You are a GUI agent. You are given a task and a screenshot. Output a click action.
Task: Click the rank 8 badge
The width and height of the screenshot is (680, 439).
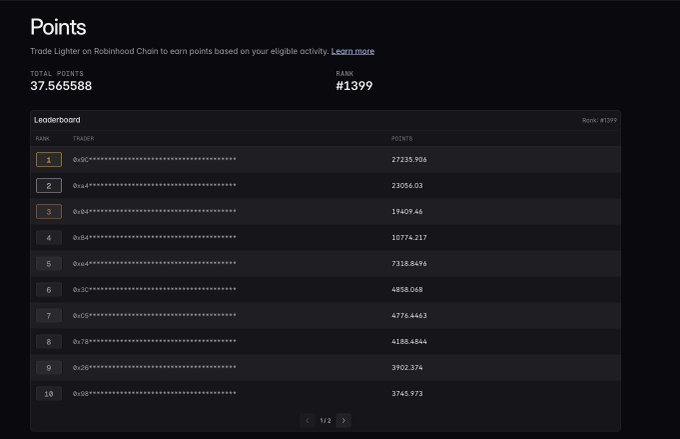(49, 342)
